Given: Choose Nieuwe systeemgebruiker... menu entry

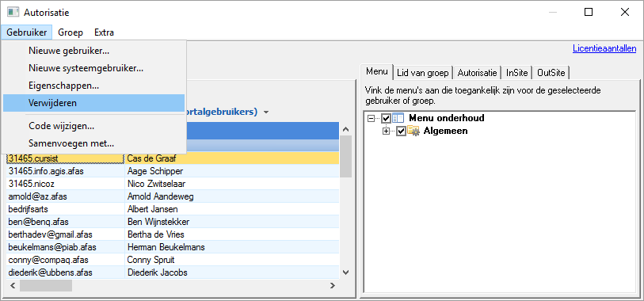Looking at the screenshot, I should click(93, 68).
